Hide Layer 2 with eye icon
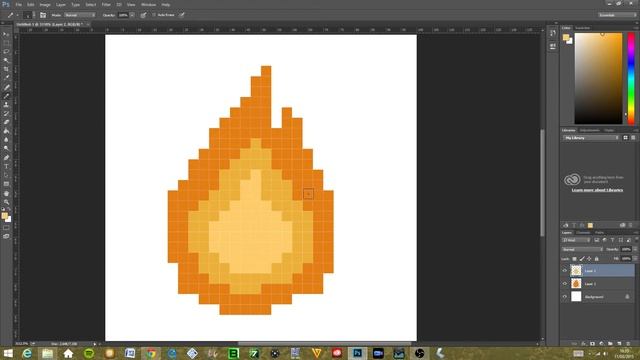640x360 pixels. [565, 271]
